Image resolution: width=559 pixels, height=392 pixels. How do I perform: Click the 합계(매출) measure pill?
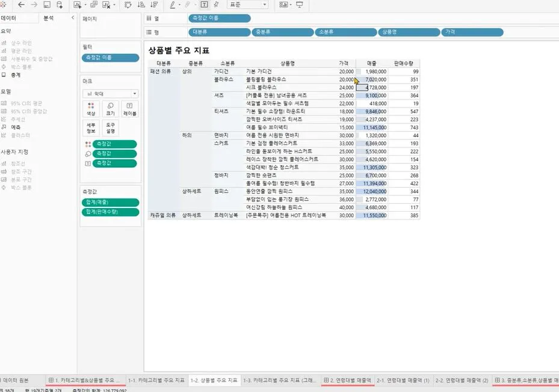point(111,203)
